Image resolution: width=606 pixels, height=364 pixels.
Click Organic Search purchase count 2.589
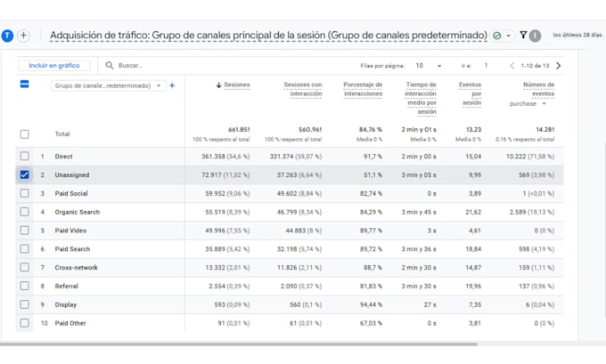tap(520, 212)
